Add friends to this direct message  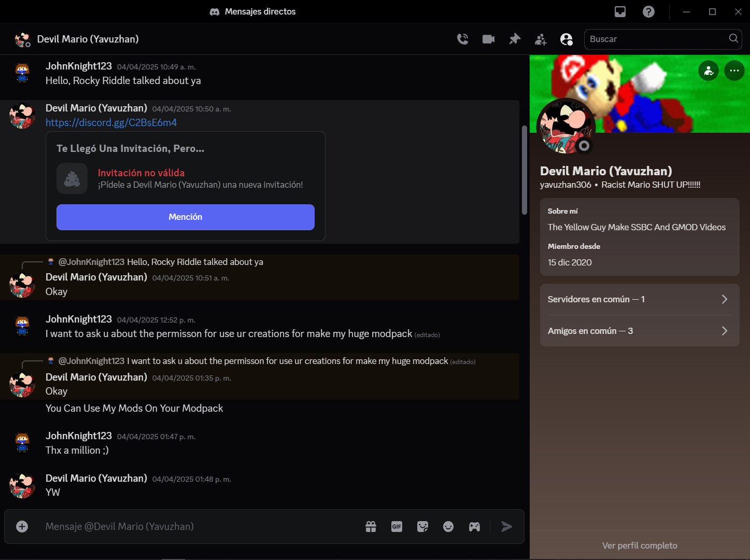pyautogui.click(x=541, y=39)
